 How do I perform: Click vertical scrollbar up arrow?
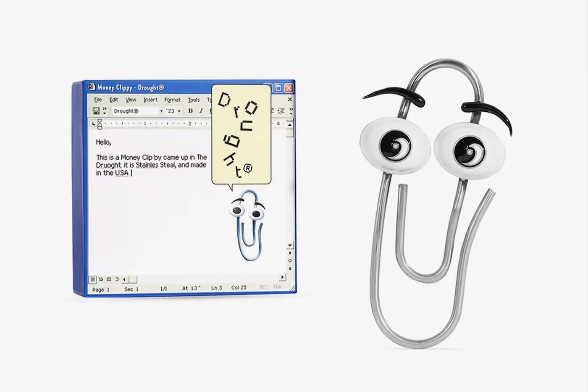[289, 124]
